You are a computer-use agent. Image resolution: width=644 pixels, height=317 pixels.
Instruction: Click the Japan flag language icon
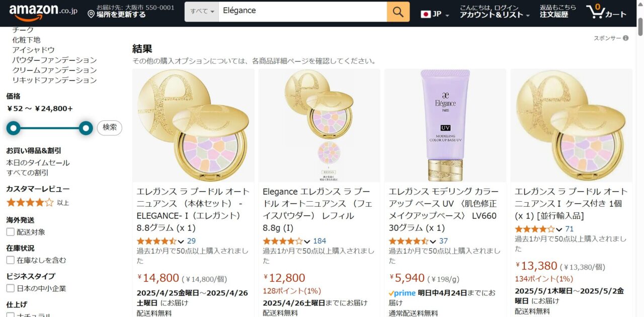pyautogui.click(x=426, y=14)
